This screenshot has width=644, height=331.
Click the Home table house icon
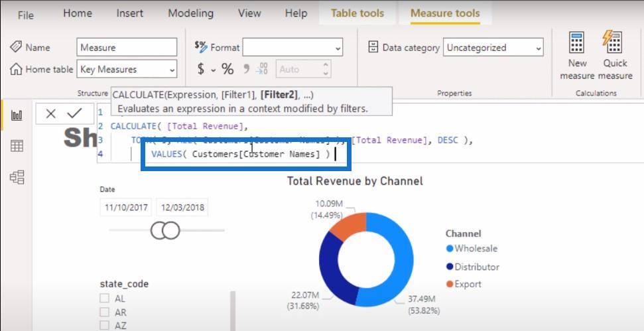[16, 69]
